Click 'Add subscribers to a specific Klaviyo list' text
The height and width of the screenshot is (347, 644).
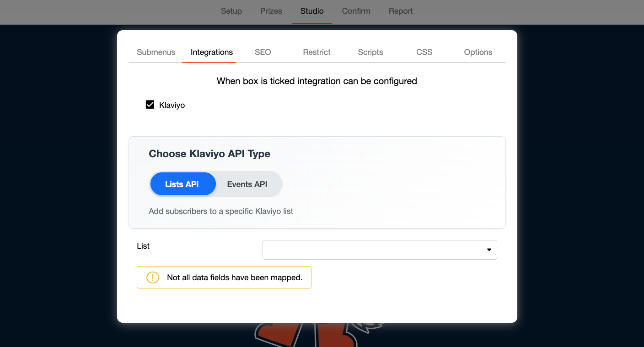pos(221,211)
